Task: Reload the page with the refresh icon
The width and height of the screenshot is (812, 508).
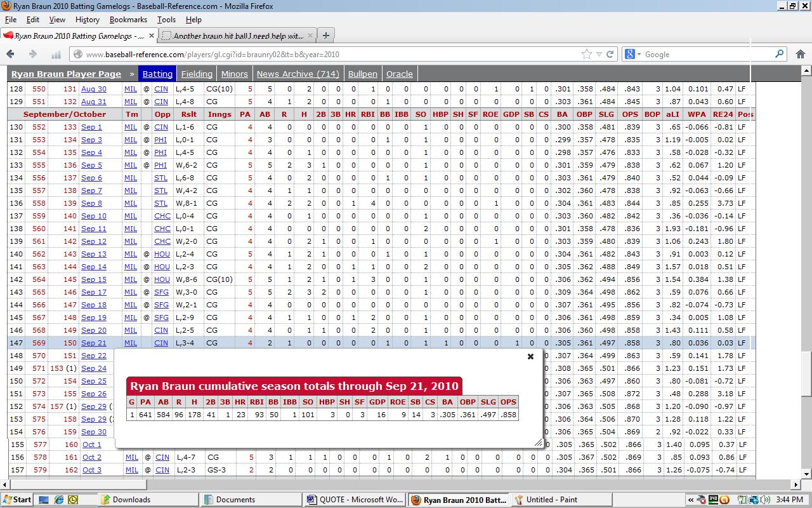Action: pyautogui.click(x=610, y=54)
